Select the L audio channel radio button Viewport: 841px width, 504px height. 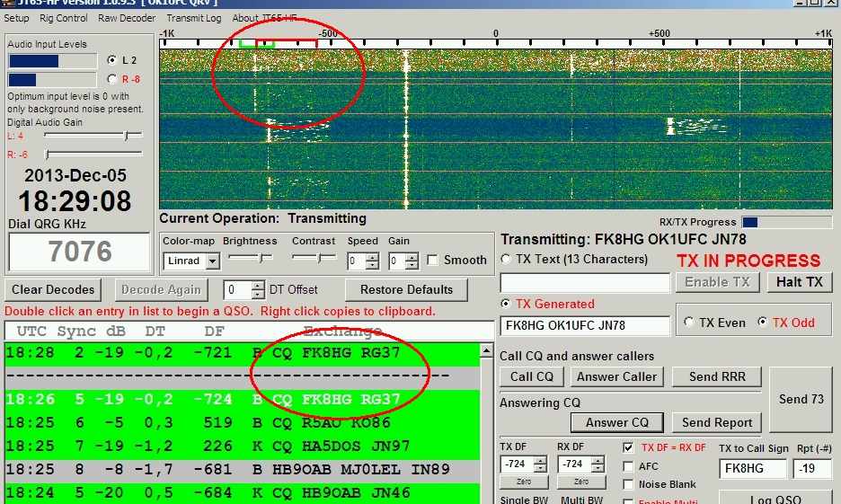[111, 60]
